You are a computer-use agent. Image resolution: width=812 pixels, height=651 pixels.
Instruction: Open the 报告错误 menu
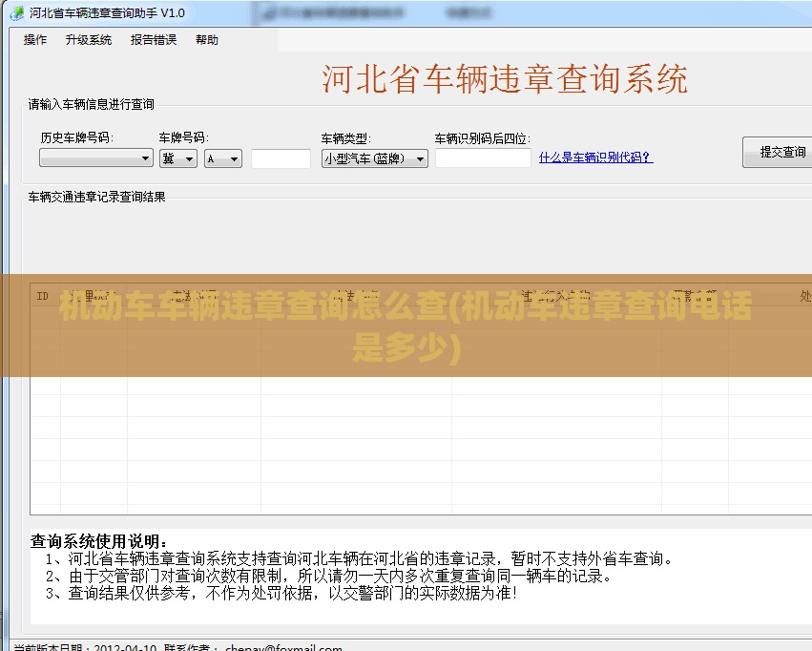(154, 40)
